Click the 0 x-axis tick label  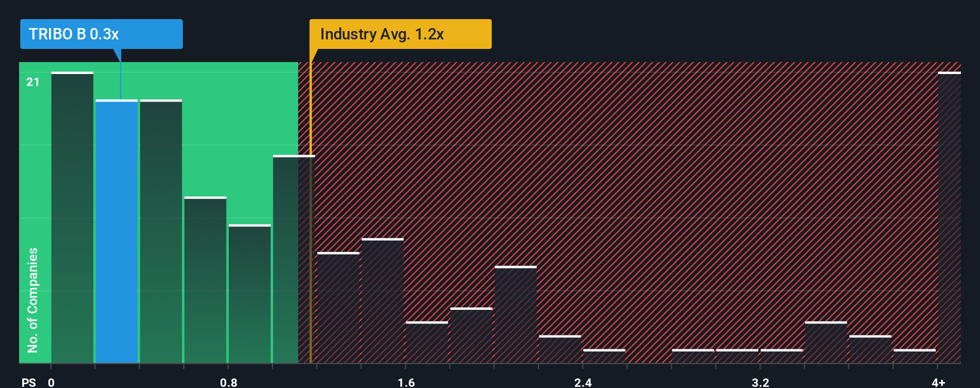[51, 382]
